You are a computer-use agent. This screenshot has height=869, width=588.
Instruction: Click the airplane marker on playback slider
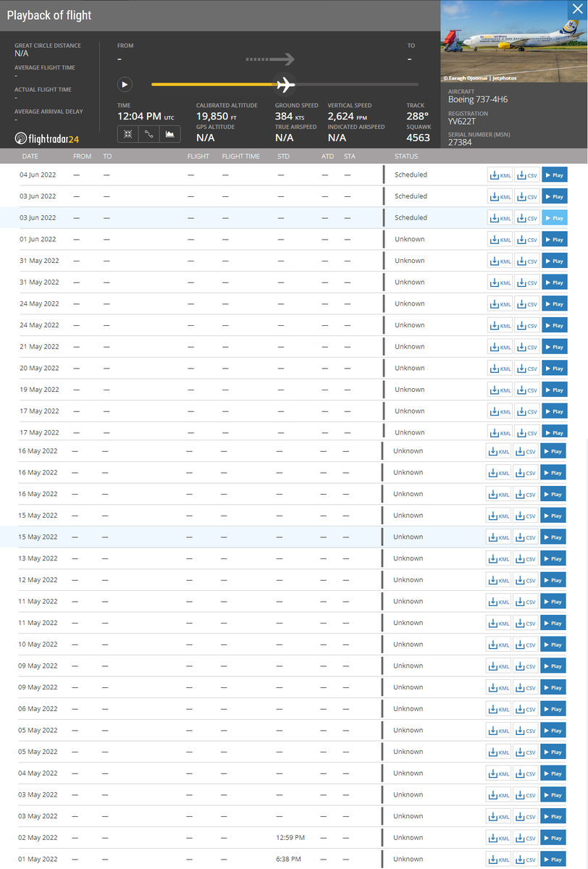tap(286, 85)
